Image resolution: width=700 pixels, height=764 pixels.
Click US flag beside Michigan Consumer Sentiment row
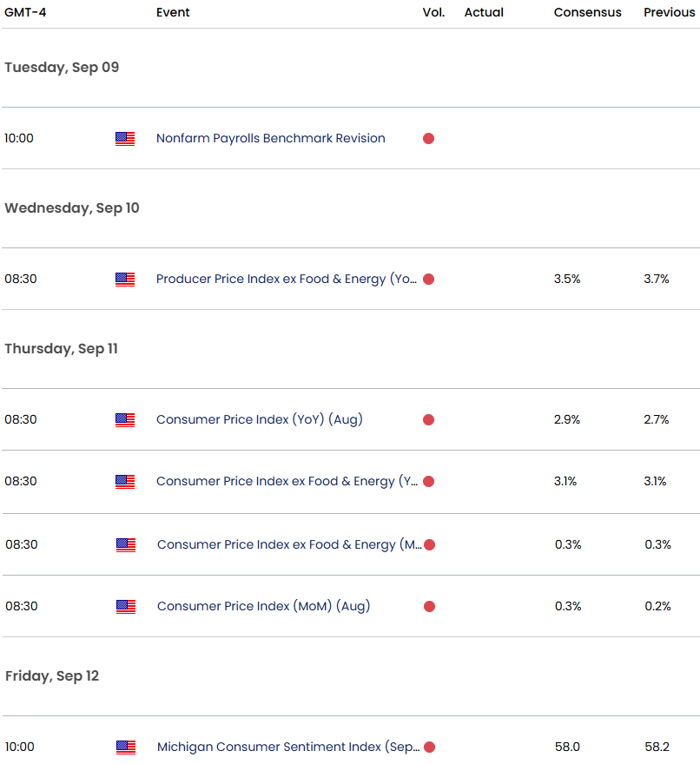pos(126,748)
